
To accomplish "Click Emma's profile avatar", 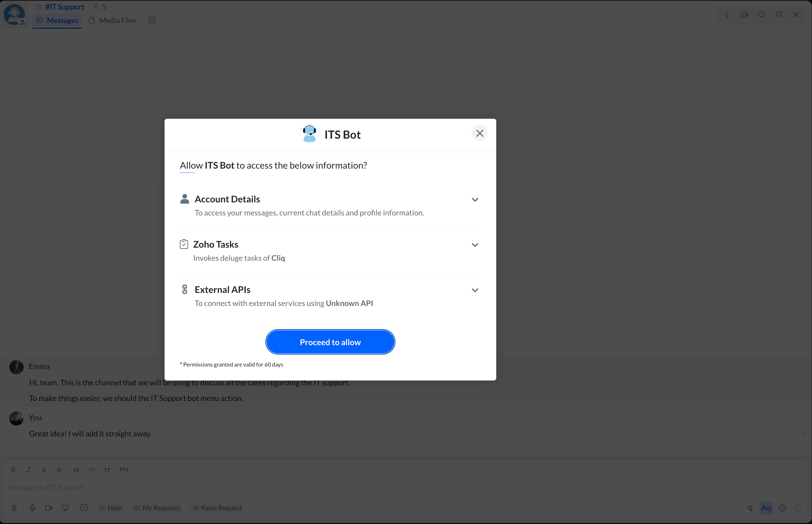I will (16, 367).
